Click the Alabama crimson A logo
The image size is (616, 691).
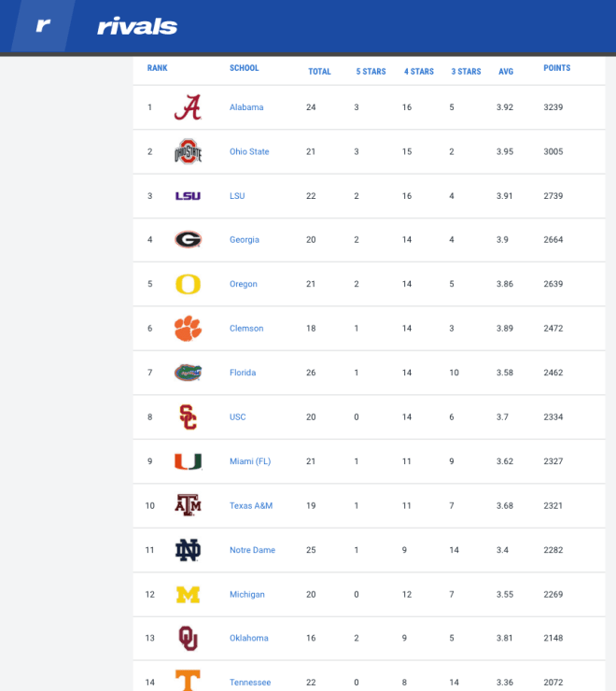coord(189,107)
